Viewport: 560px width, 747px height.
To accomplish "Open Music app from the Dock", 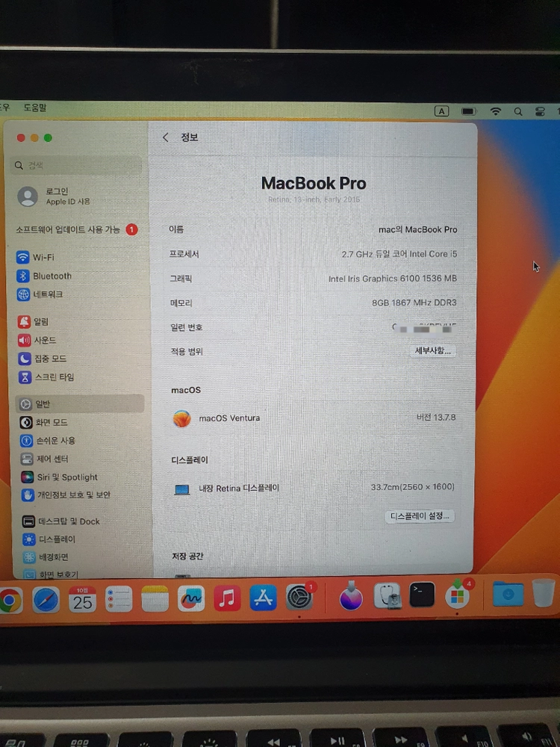I will [227, 598].
